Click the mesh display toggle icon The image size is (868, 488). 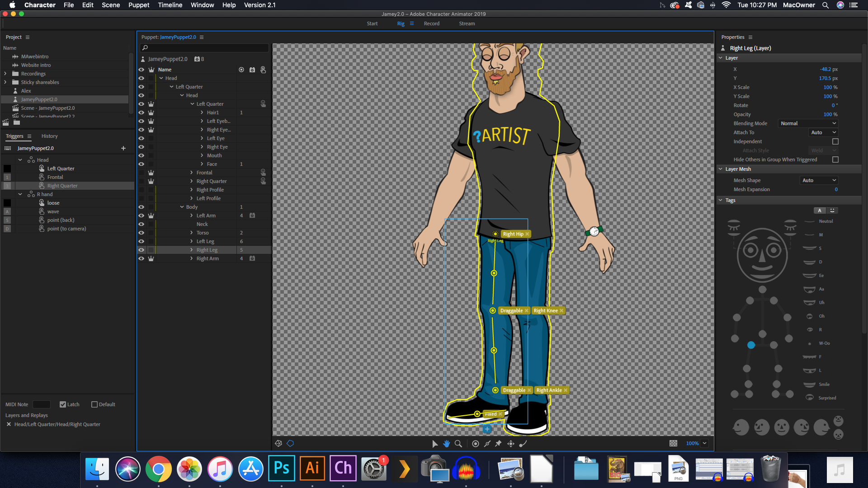click(x=278, y=444)
